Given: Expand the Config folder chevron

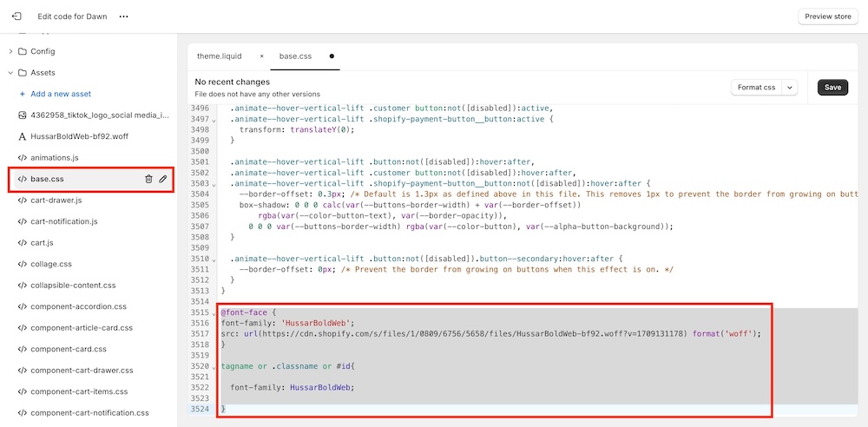Looking at the screenshot, I should (10, 51).
